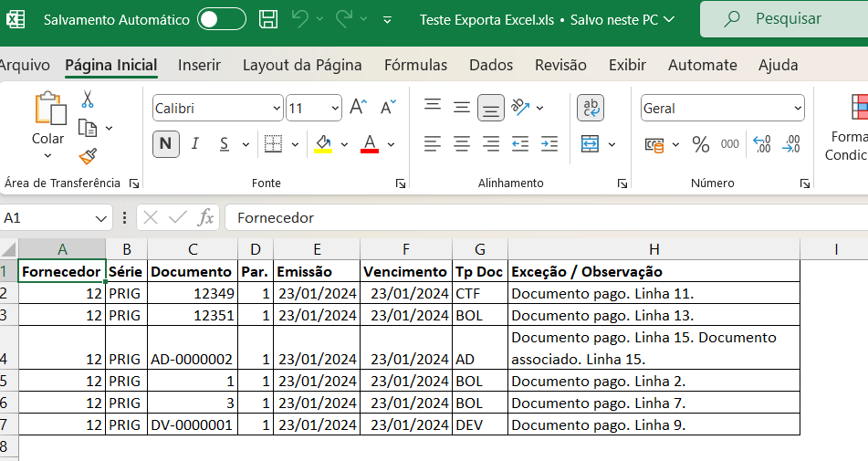This screenshot has width=868, height=461.
Task: Activate the Format Painter brush
Action: click(88, 156)
